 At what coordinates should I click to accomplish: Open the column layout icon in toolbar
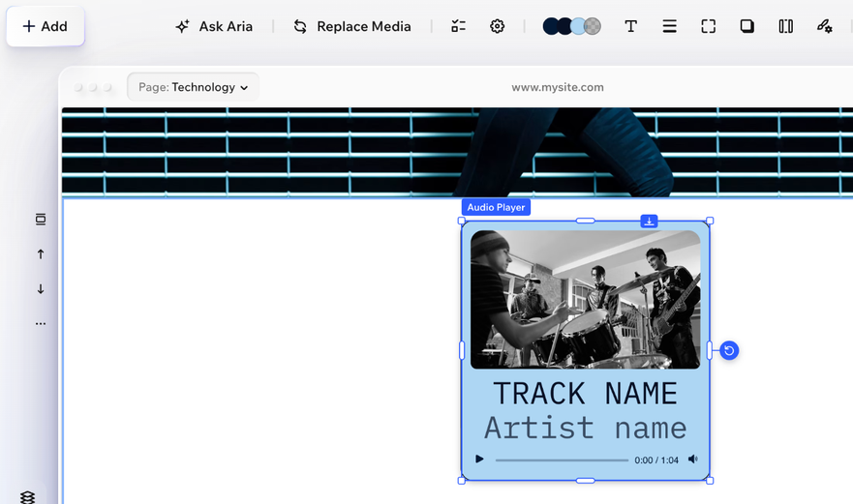[x=785, y=26]
